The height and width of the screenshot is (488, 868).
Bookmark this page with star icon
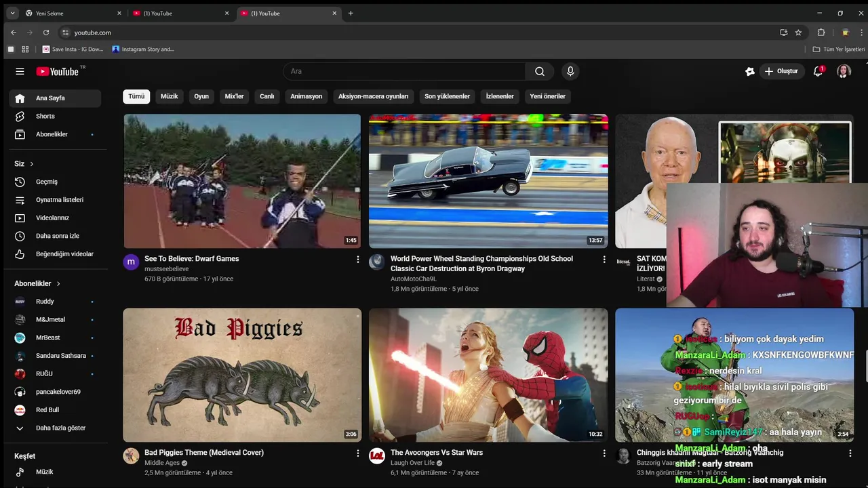tap(798, 33)
